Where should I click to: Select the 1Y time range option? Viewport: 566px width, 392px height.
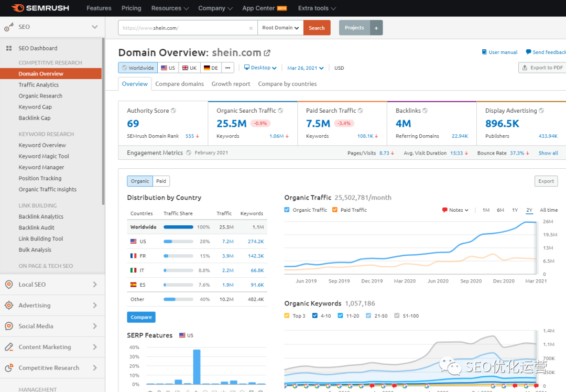tap(515, 210)
